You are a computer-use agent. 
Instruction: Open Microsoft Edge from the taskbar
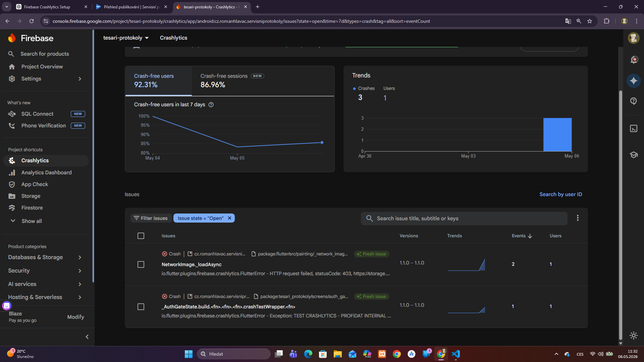(x=308, y=354)
